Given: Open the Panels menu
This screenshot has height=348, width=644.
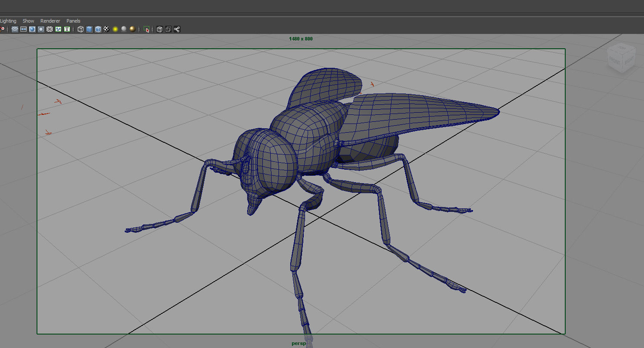Looking at the screenshot, I should pyautogui.click(x=74, y=21).
